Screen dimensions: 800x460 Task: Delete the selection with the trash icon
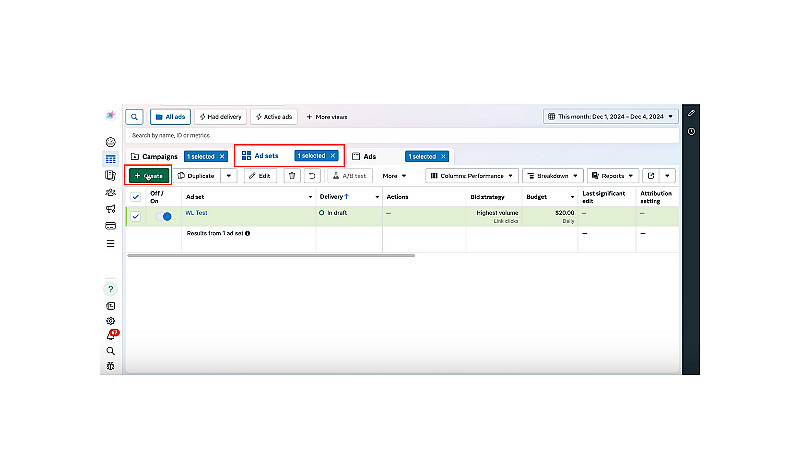tap(292, 176)
